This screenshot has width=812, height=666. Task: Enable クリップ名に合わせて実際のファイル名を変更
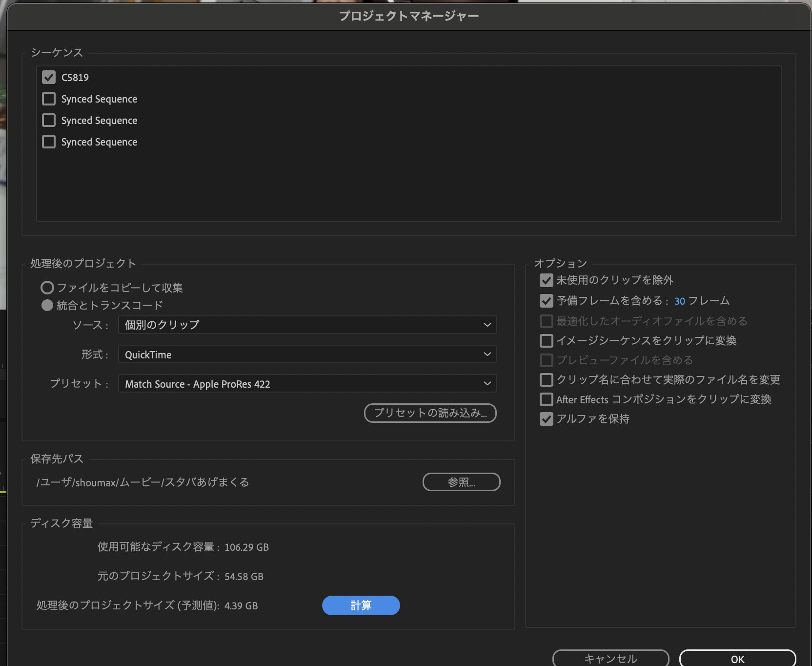[546, 379]
